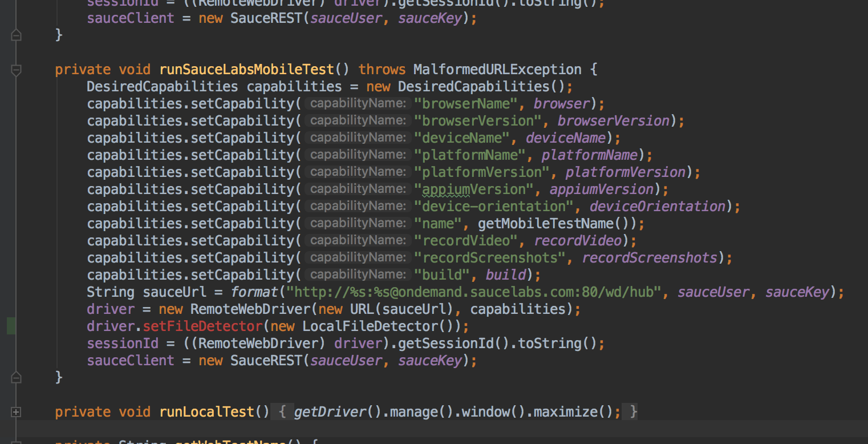Click the italic deviceOrientation variable
This screenshot has width=868, height=444.
point(658,207)
